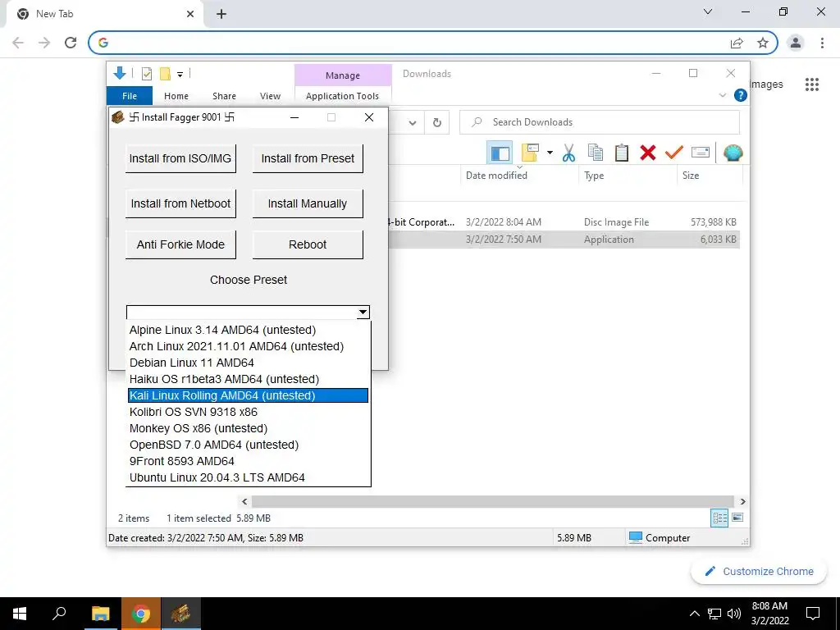
Task: Click the Reboot button in installer
Action: pyautogui.click(x=308, y=244)
